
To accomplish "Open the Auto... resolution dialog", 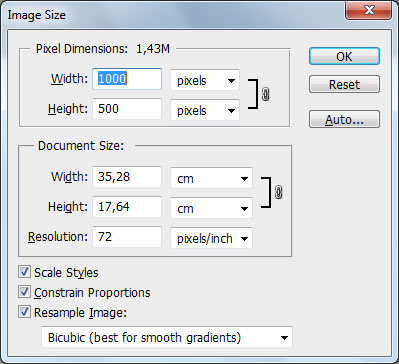I will tap(344, 119).
